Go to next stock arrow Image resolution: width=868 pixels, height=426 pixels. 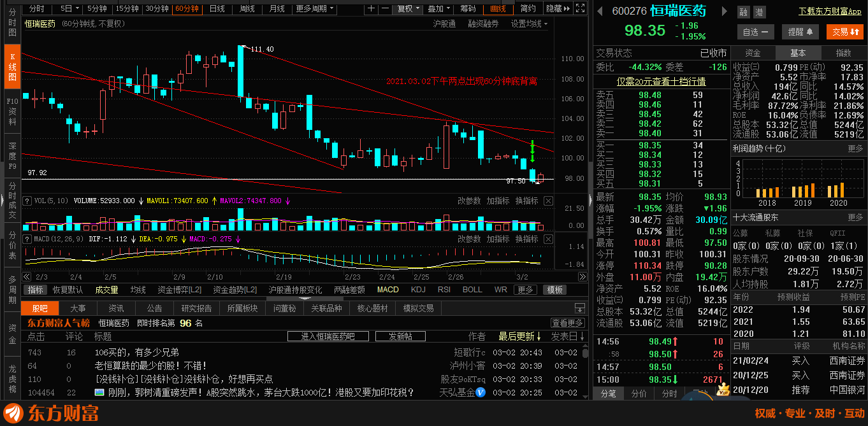(x=723, y=11)
